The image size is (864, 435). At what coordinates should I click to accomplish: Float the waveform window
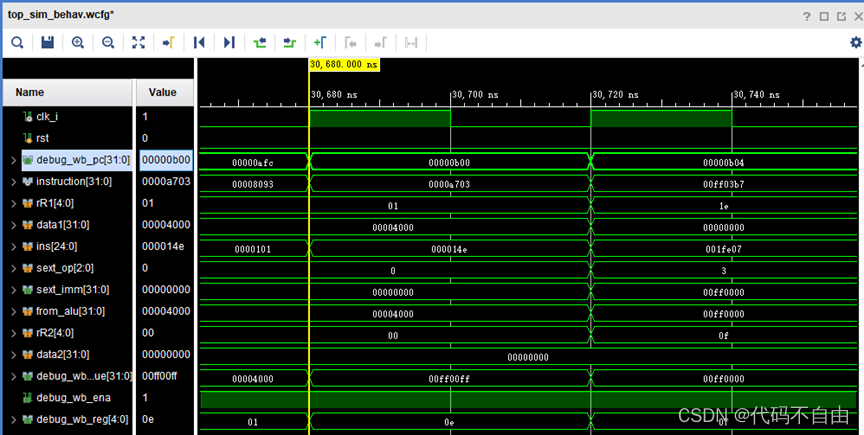pyautogui.click(x=841, y=16)
